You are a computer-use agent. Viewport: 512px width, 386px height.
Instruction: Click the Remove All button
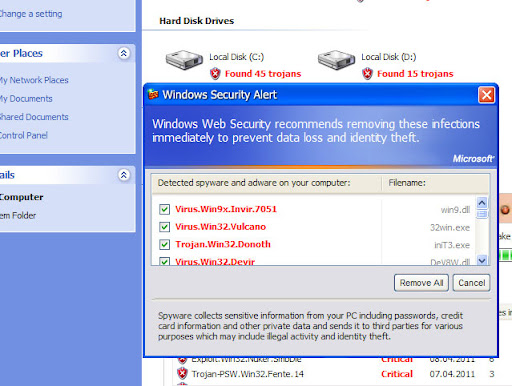coord(421,283)
